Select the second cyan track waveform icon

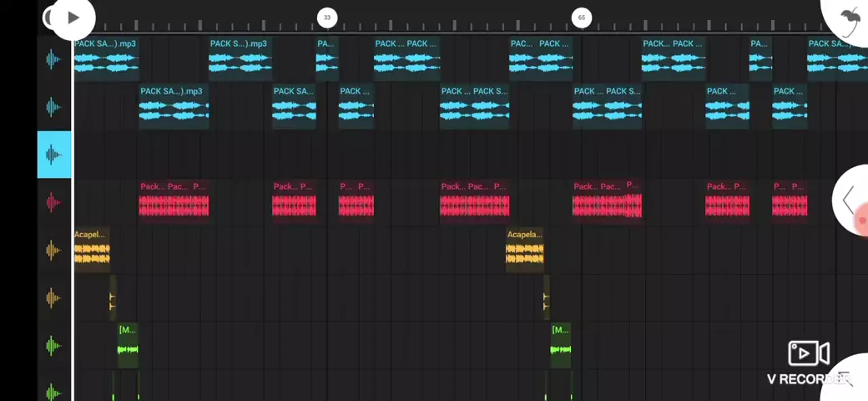click(53, 107)
